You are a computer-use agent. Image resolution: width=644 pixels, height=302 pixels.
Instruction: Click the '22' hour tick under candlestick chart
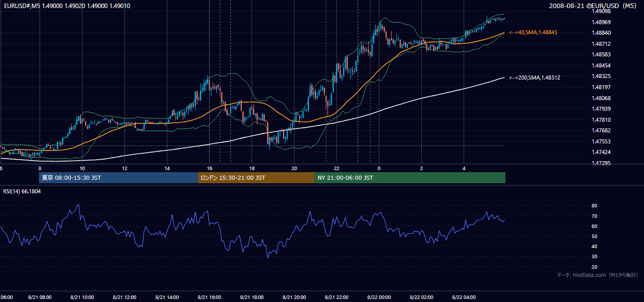(x=337, y=168)
